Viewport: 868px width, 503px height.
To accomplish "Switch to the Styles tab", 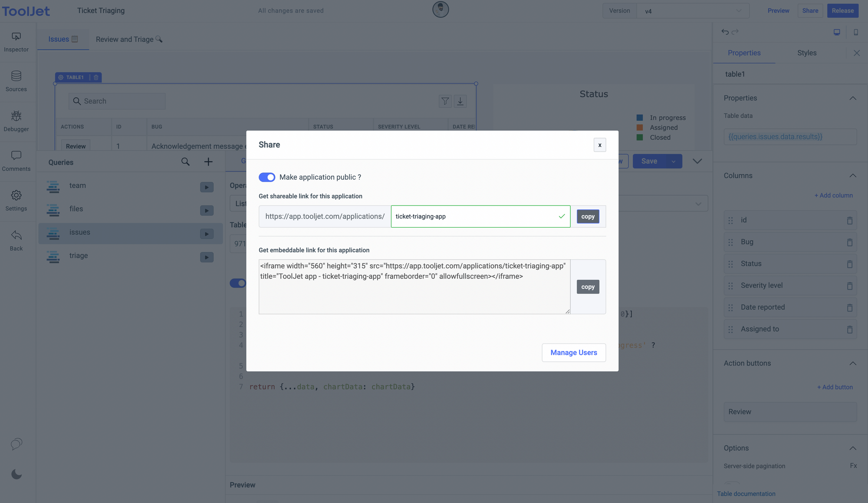I will pos(806,53).
